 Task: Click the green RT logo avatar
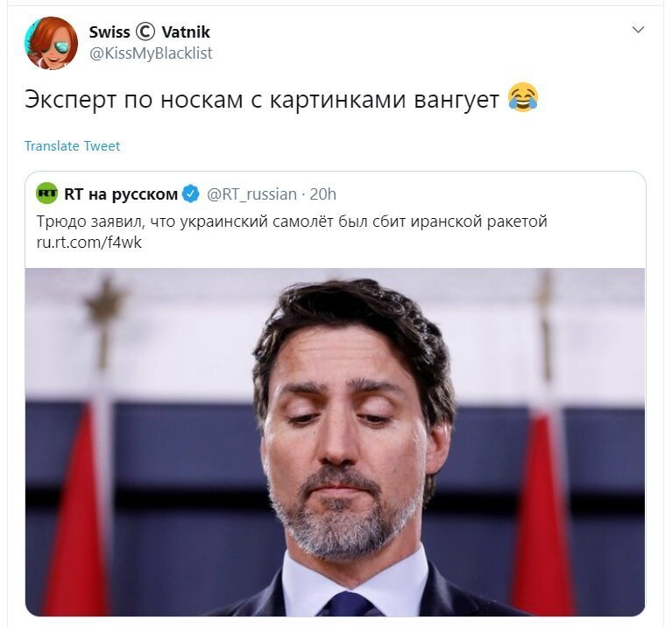click(47, 194)
